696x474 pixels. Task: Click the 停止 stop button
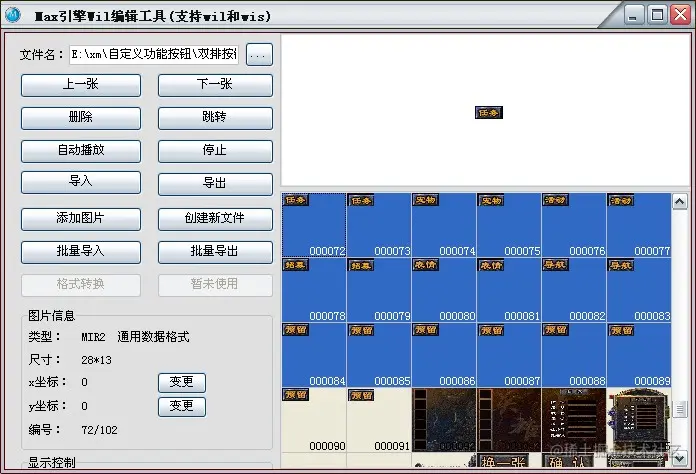[x=215, y=151]
